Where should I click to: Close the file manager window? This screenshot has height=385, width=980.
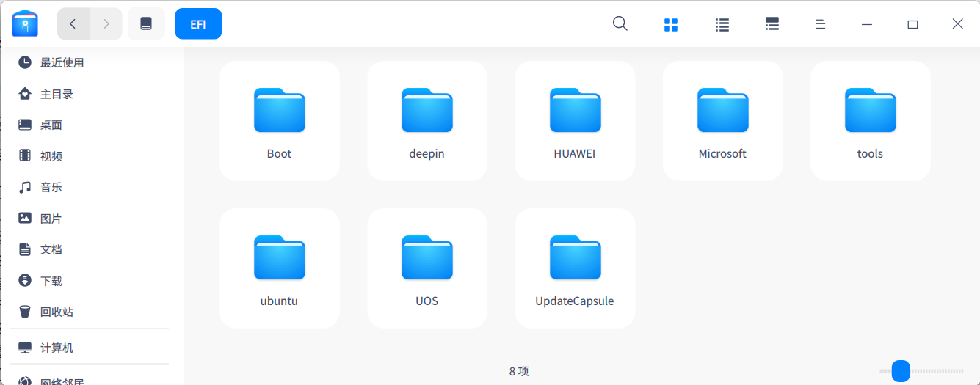pyautogui.click(x=957, y=24)
